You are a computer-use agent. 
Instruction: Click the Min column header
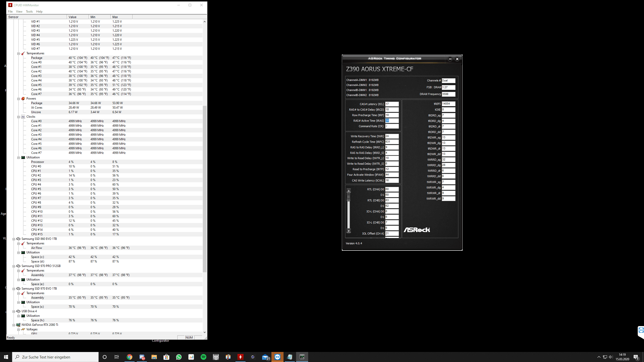coord(100,17)
